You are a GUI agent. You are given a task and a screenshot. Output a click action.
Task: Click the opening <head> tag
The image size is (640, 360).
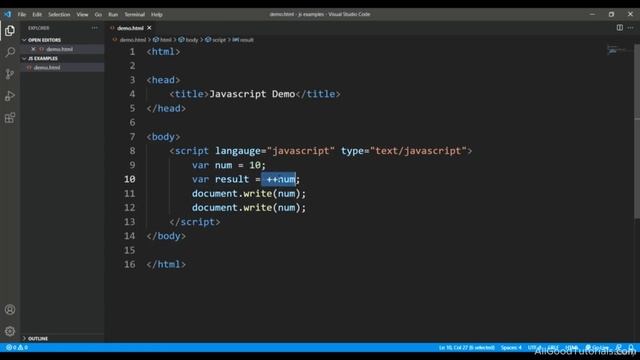[163, 80]
